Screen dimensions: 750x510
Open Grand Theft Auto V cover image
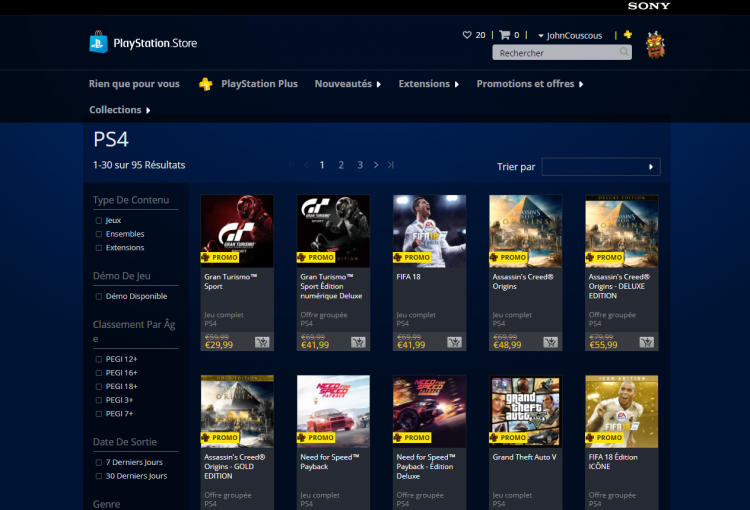coord(526,411)
